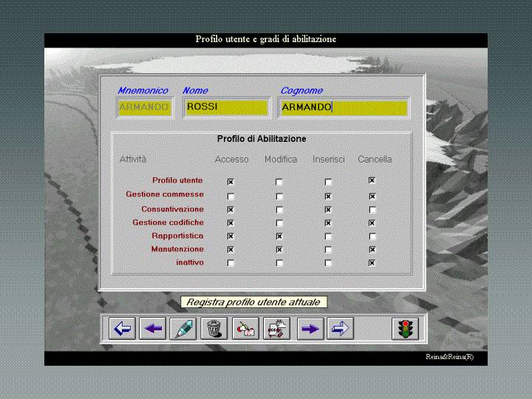Uncheck Inserisci for Gestione commesse
This screenshot has width=532, height=399.
328,196
